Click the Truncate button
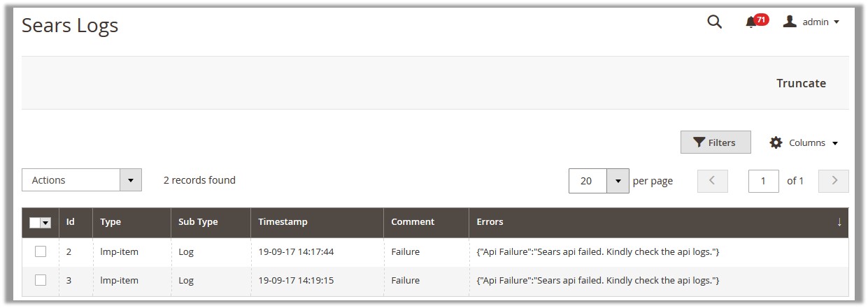This screenshot has width=868, height=308. point(801,83)
